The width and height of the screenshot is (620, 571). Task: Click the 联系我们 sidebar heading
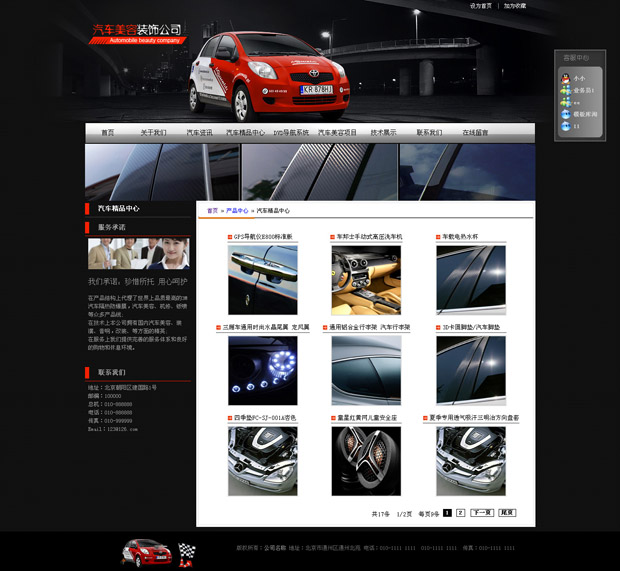click(112, 372)
